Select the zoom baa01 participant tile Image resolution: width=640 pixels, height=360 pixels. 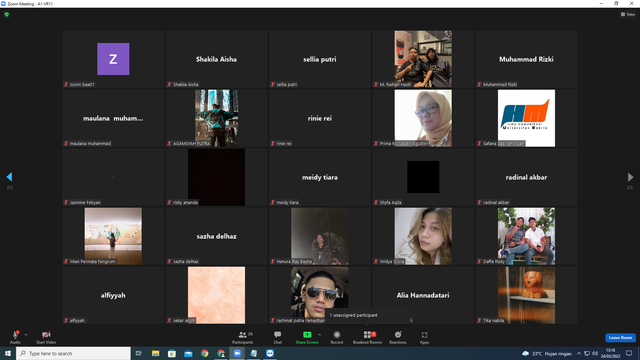(x=113, y=59)
